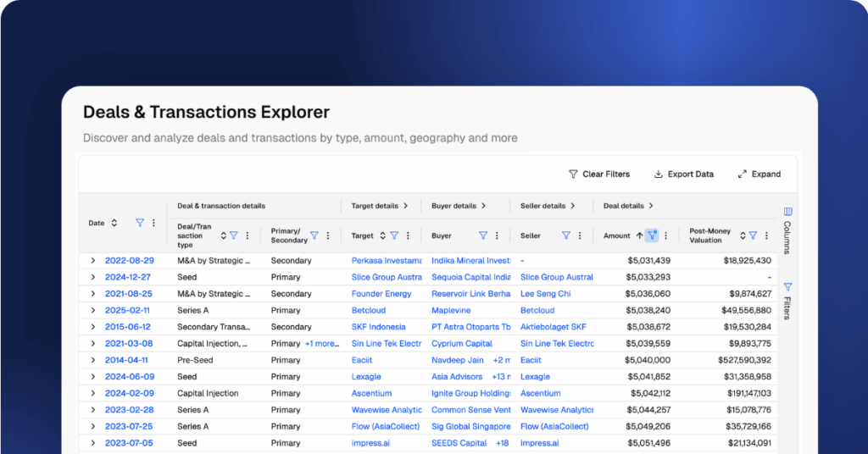Select the Pre-Seed deal type cell
The image size is (868, 454).
pos(195,360)
